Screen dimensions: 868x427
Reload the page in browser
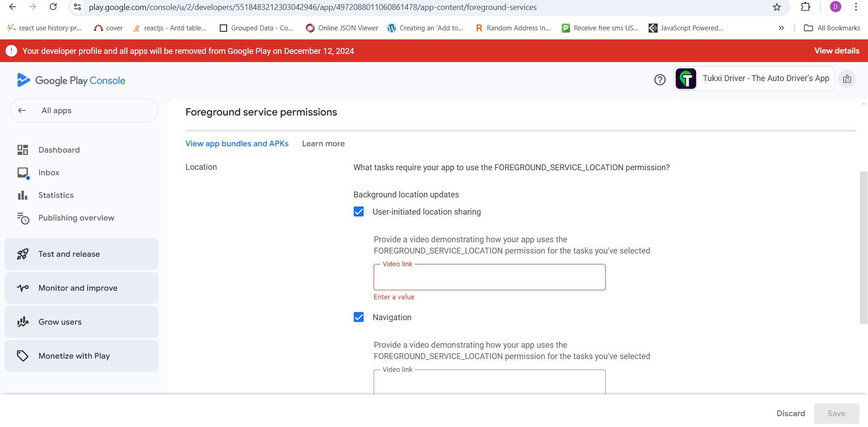pos(53,7)
